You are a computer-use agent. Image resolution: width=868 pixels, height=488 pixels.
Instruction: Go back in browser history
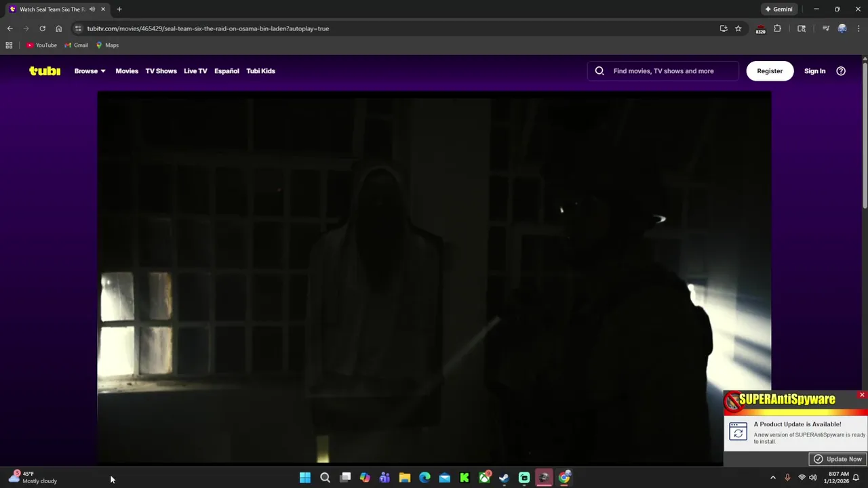[9, 28]
